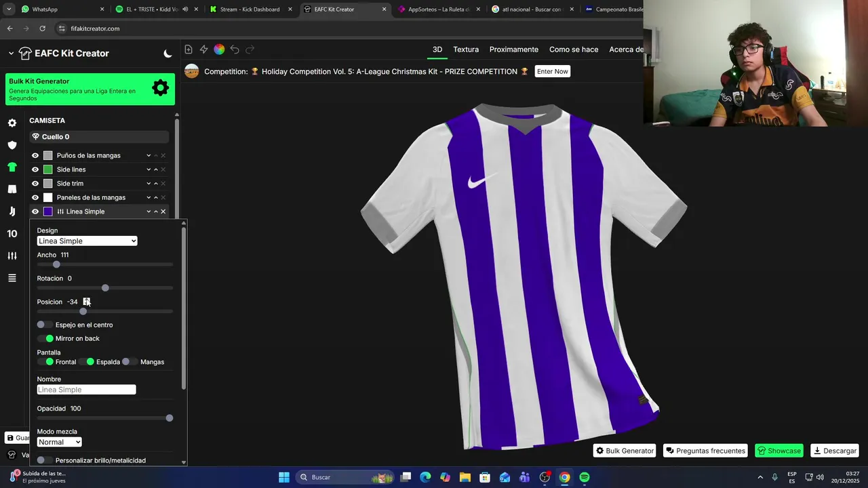
Task: Open File Explorer from the taskbar
Action: coord(465,477)
